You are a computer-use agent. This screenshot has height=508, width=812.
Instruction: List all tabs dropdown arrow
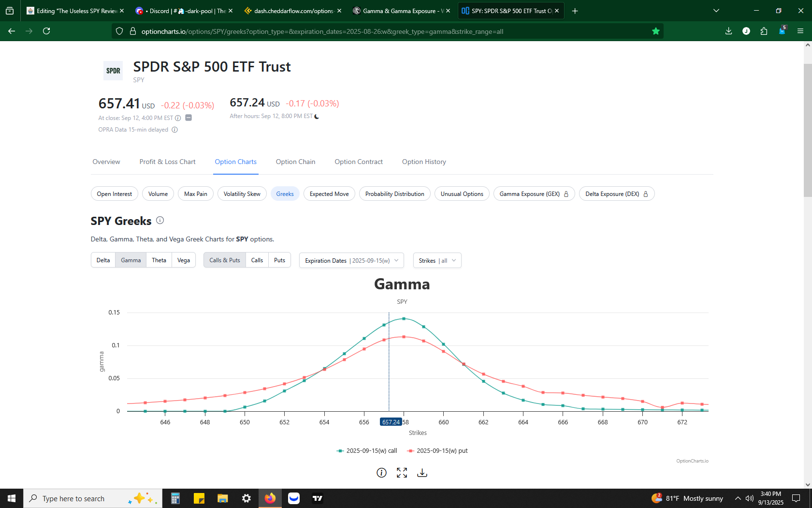tap(716, 11)
